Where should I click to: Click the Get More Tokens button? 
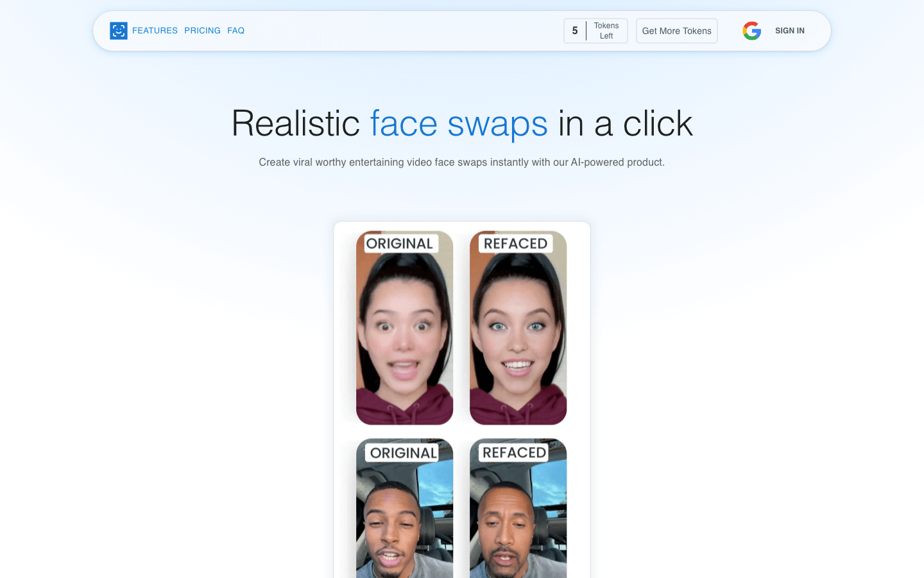677,31
